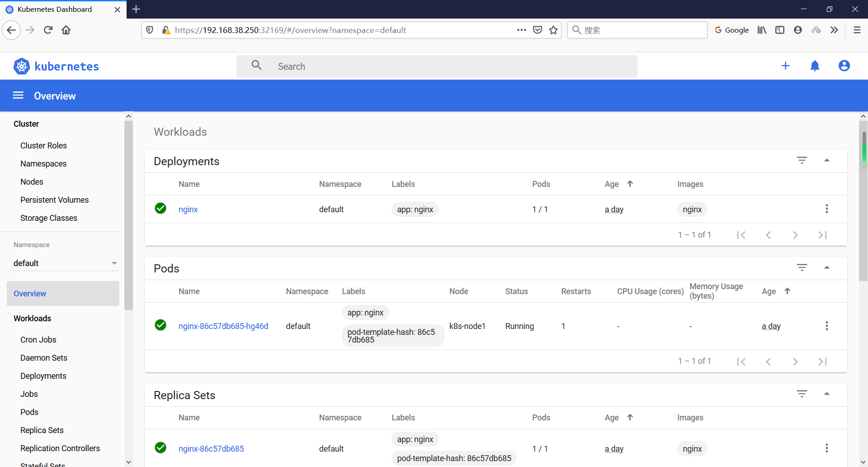Bookmark the page with the star icon
Screen dimensions: 868x467
(553, 30)
